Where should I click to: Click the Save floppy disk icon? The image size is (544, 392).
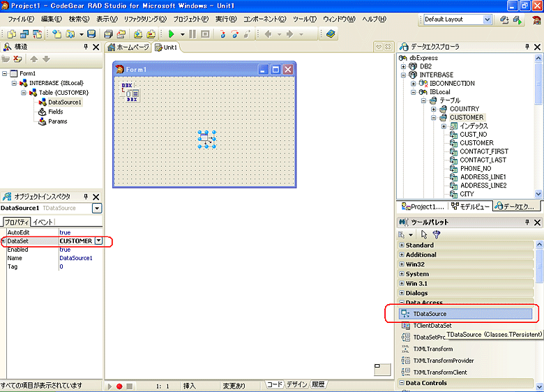pos(91,34)
